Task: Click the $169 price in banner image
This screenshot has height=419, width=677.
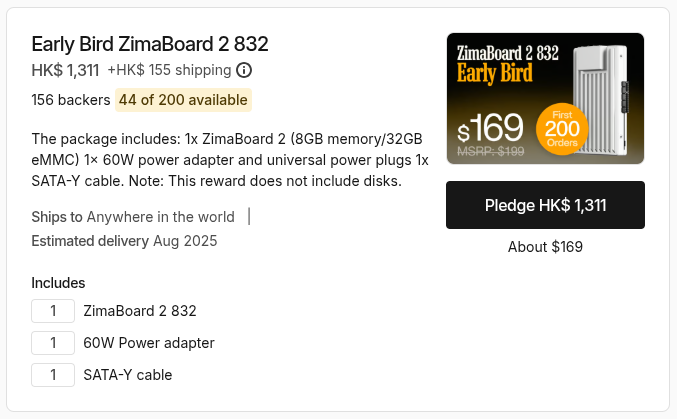Action: pyautogui.click(x=491, y=128)
